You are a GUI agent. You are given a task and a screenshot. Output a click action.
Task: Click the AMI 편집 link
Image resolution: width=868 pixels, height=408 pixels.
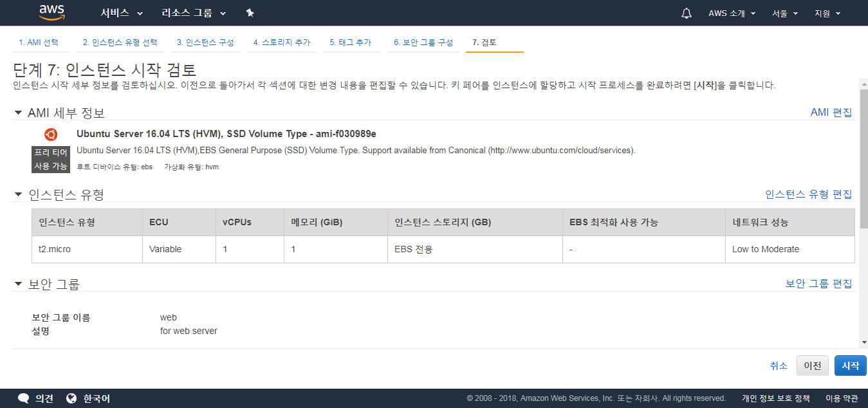pyautogui.click(x=831, y=113)
